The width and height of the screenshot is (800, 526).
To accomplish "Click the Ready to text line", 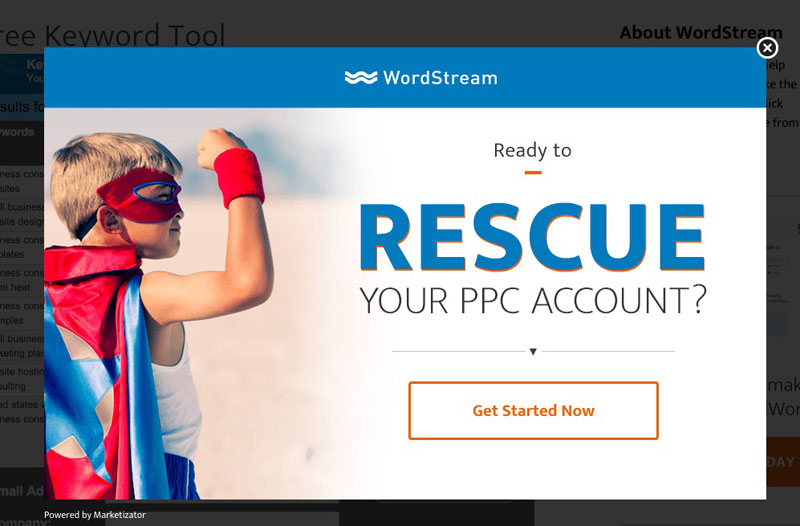I will pyautogui.click(x=533, y=150).
